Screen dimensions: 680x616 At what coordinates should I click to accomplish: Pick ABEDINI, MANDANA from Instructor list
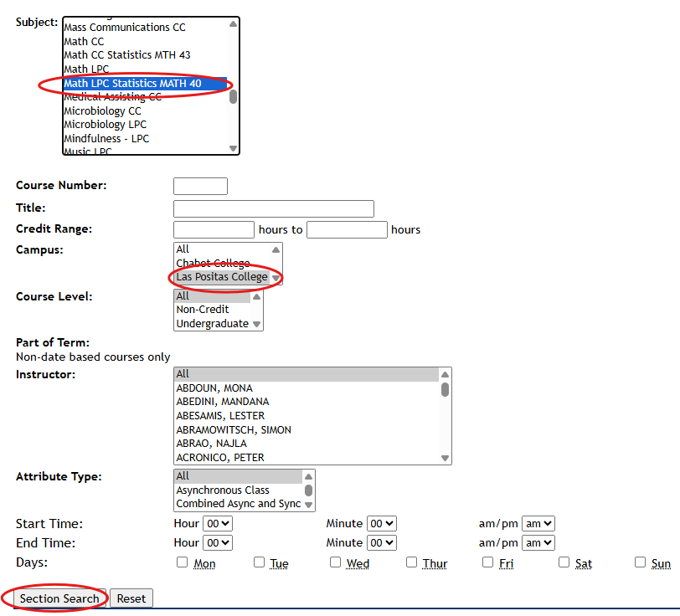(222, 402)
